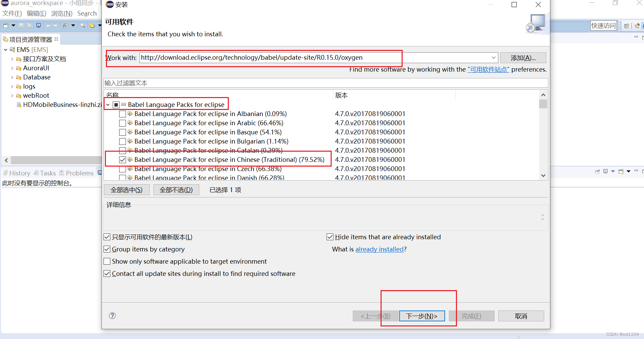Click the magnifier Search toolbar icon
This screenshot has width=644, height=339.
[82, 25]
